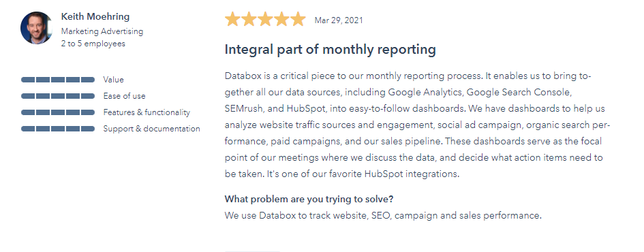
Task: Click the Support & documentation rating bar
Action: [x=58, y=129]
